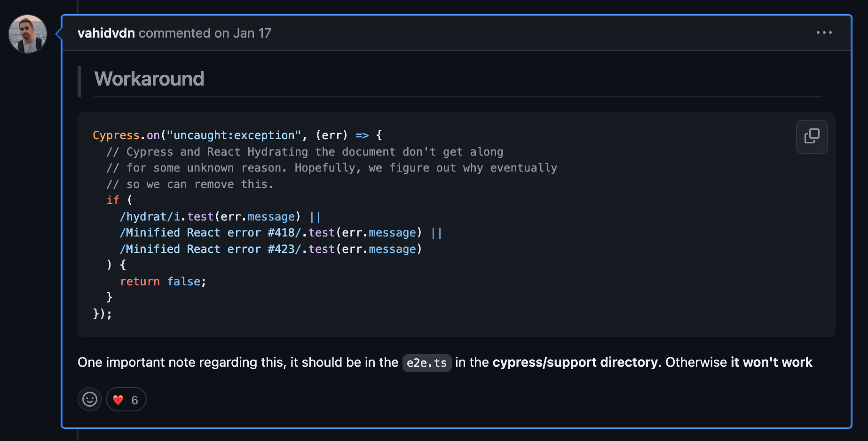Click the bold "cypress/support directory" text
The height and width of the screenshot is (441, 868).
575,362
